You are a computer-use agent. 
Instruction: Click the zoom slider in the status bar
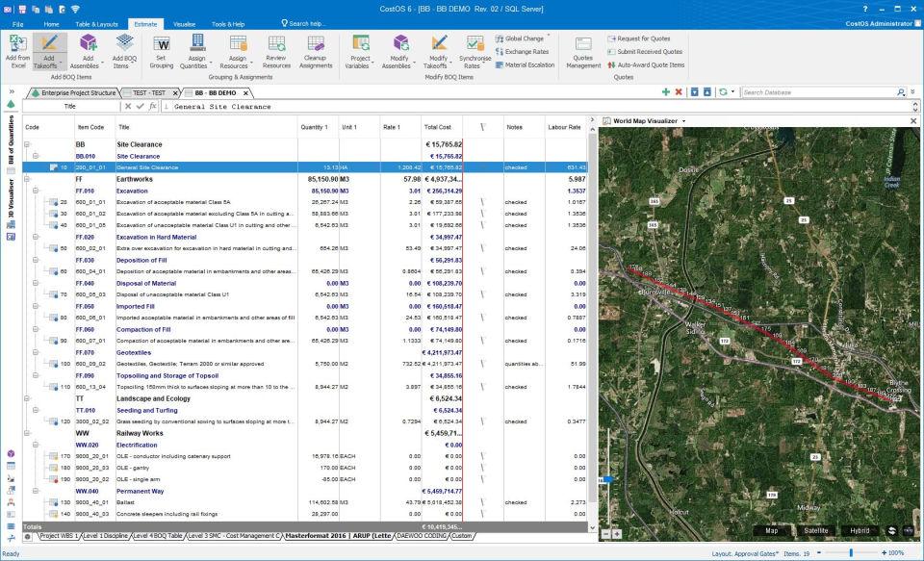(x=853, y=553)
